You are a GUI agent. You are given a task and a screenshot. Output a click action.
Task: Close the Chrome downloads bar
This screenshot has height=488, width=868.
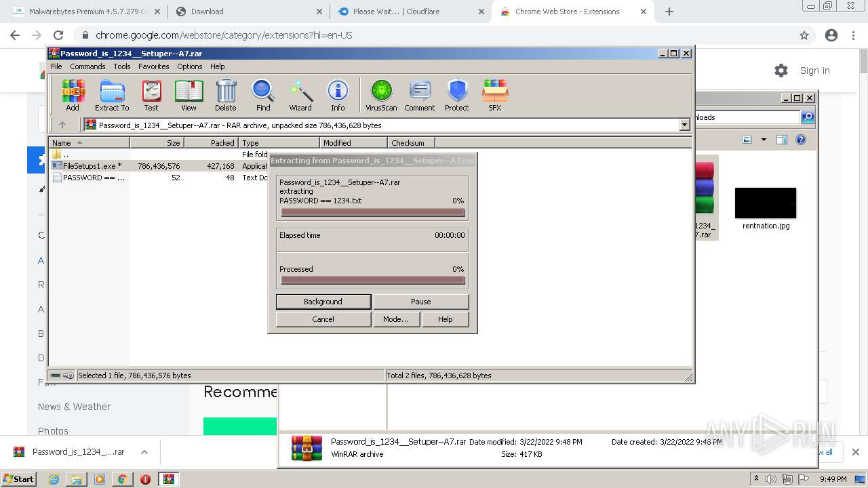pos(855,452)
